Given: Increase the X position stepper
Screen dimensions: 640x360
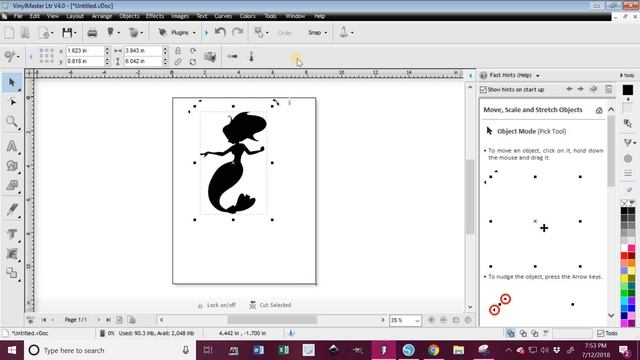Looking at the screenshot, I should click(x=107, y=49).
